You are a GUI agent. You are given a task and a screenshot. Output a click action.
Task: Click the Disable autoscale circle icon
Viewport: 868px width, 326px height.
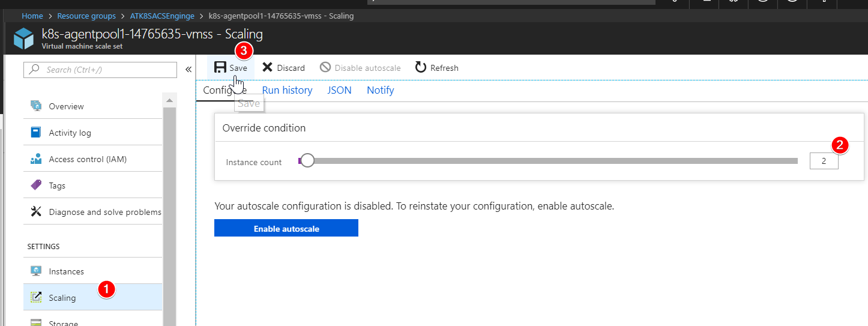click(x=325, y=68)
